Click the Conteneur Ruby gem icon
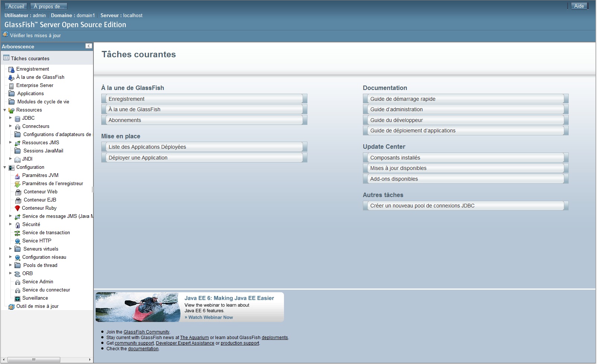This screenshot has height=364, width=597. (17, 208)
